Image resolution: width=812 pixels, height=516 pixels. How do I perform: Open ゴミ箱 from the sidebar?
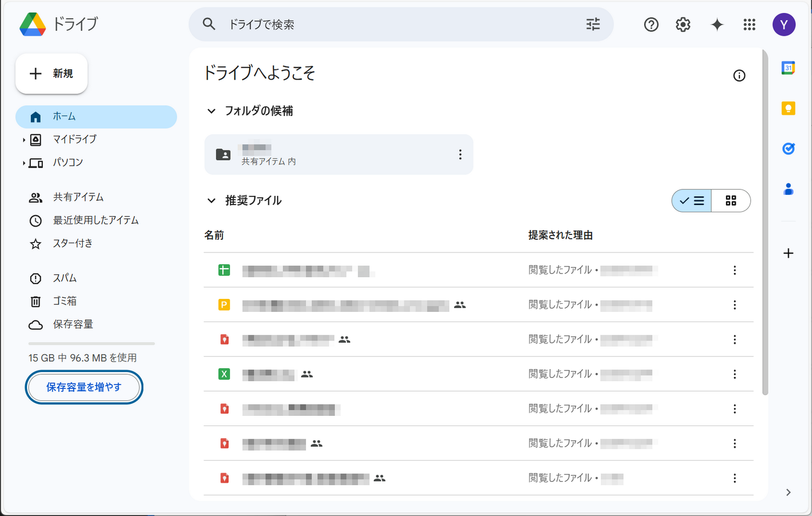click(65, 301)
